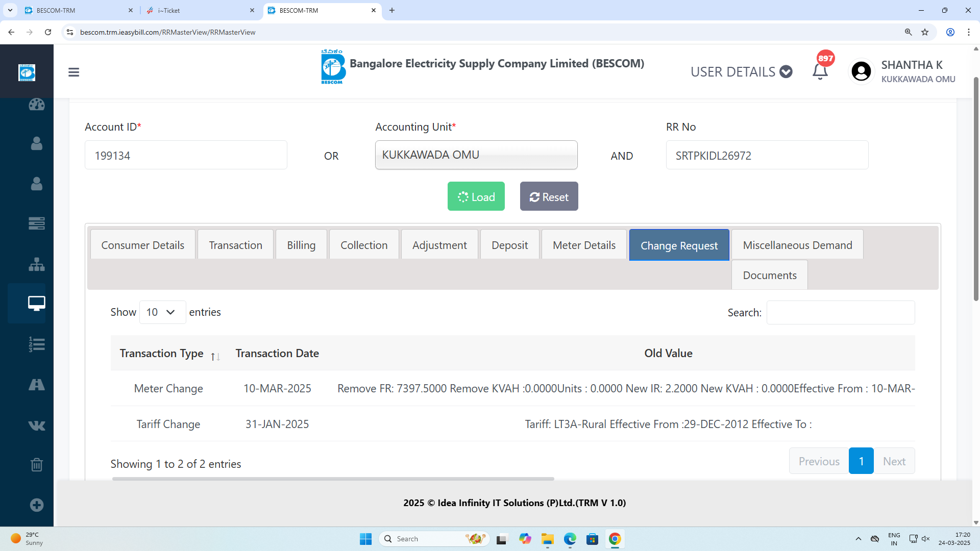Expand USER DETAILS dropdown
The height and width of the screenshot is (551, 980).
741,72
